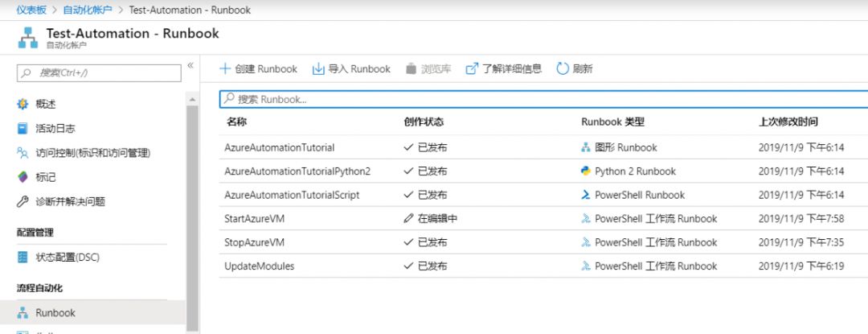
Task: Click the Runbook sidebar icon
Action: click(x=23, y=313)
